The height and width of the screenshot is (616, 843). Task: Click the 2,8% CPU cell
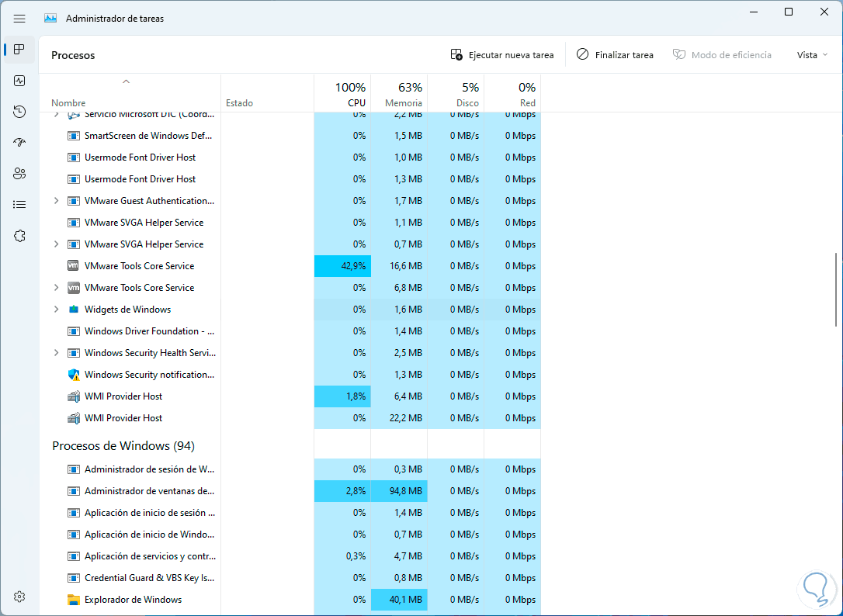(x=342, y=491)
